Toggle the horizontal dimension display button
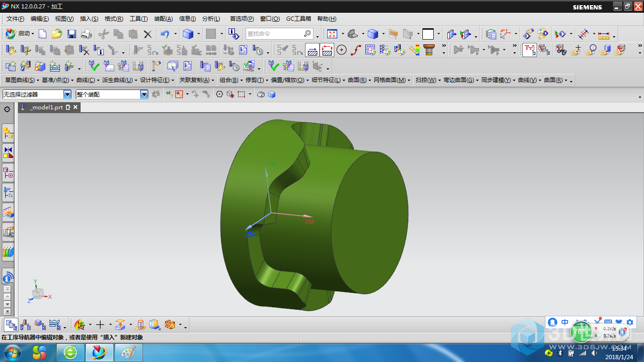The width and height of the screenshot is (644, 362). pos(312,49)
